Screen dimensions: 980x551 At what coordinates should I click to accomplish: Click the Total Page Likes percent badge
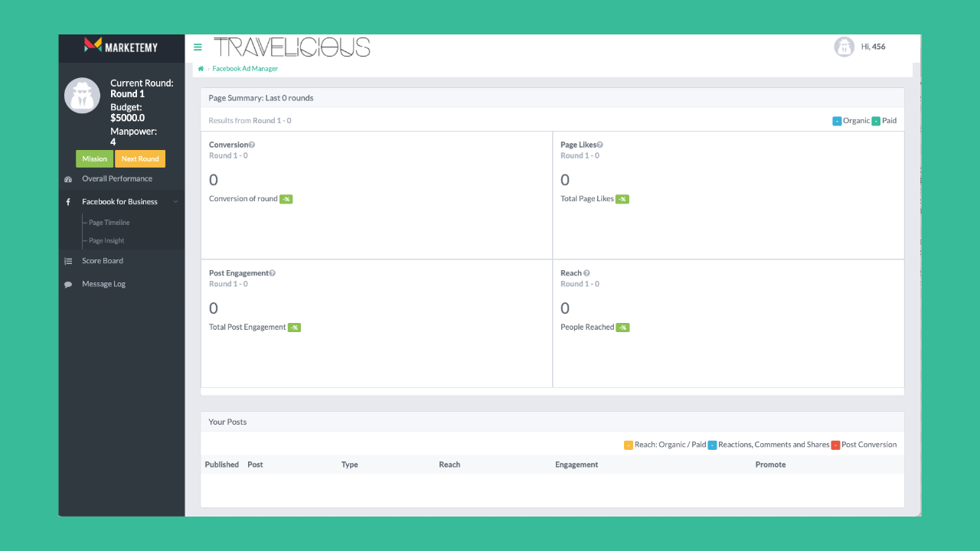622,199
